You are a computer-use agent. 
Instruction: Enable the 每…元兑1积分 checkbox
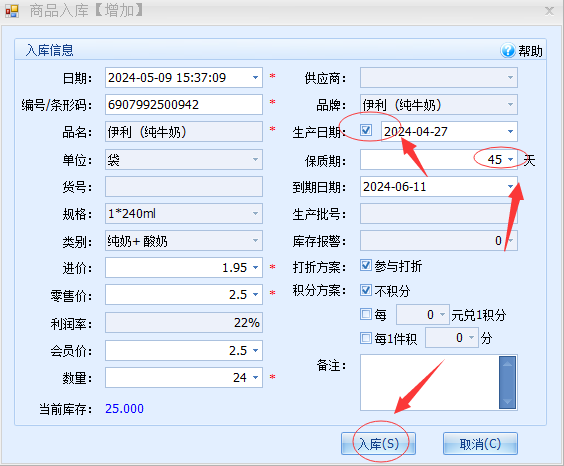pos(366,314)
